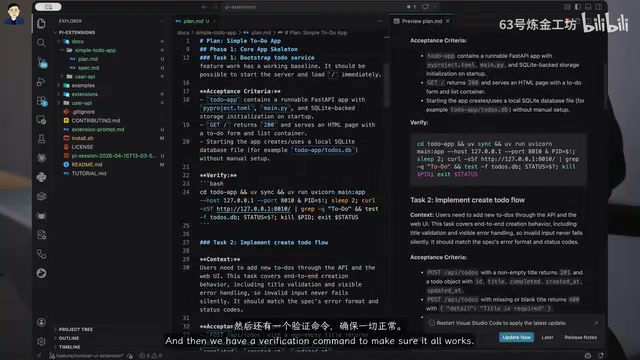Click Later in update notification
Image resolution: width=640 pixels, height=360 pixels.
547,337
